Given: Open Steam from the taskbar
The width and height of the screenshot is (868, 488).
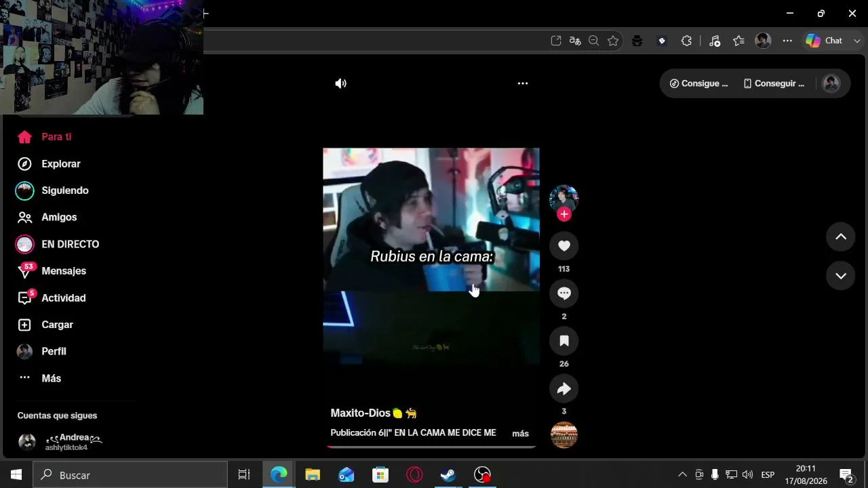Looking at the screenshot, I should pyautogui.click(x=448, y=474).
